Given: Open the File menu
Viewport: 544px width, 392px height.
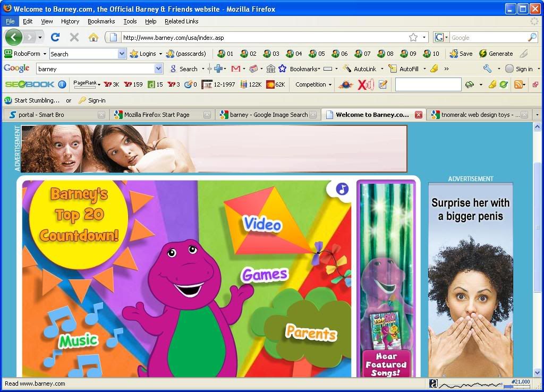Looking at the screenshot, I should point(10,21).
